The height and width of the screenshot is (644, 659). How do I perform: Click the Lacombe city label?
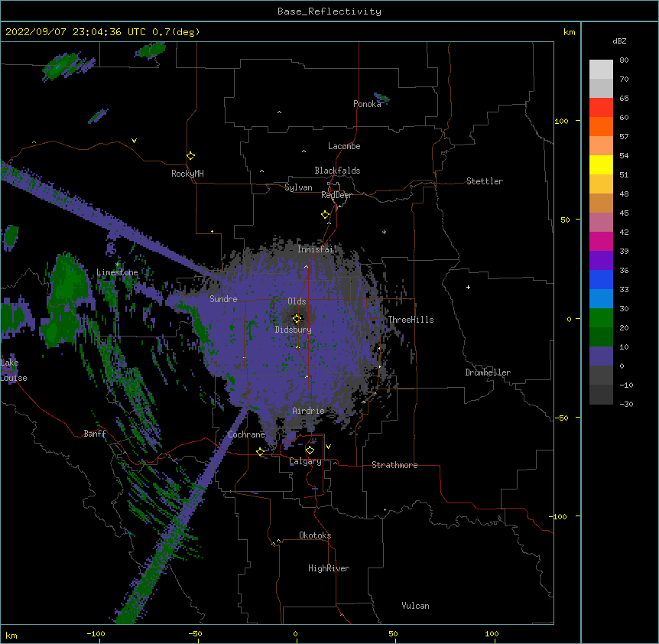click(344, 146)
